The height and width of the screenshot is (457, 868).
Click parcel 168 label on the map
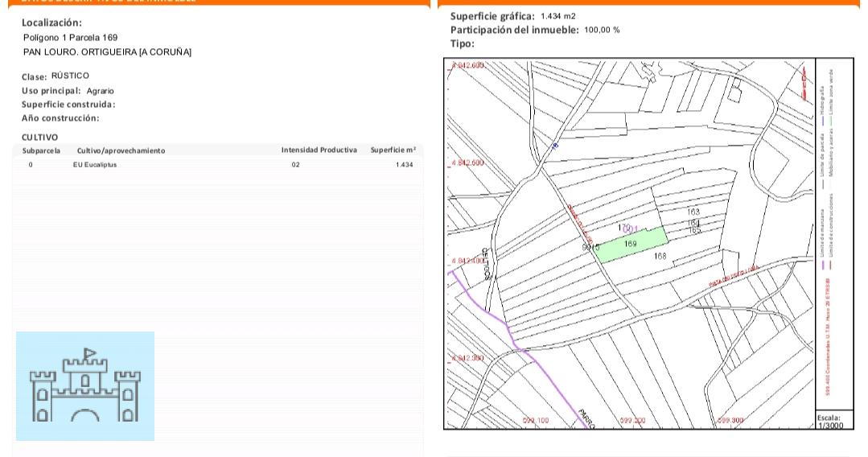pyautogui.click(x=660, y=256)
